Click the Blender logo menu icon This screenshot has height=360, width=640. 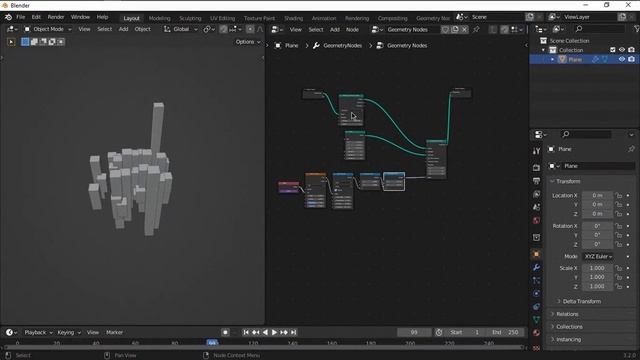(x=8, y=17)
